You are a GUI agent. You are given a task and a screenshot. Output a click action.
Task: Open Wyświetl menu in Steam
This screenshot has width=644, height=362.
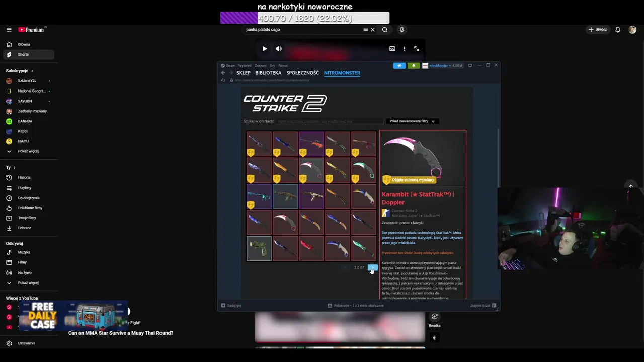(x=245, y=65)
